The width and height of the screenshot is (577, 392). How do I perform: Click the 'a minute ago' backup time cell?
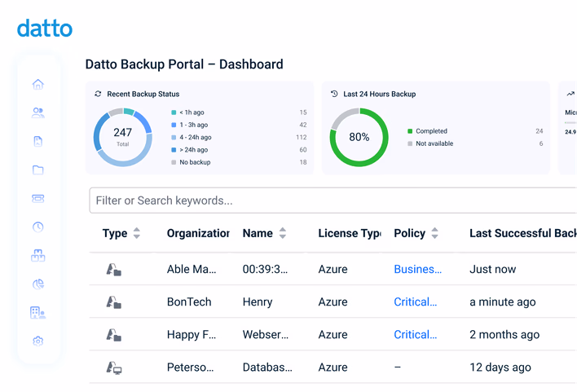(503, 302)
